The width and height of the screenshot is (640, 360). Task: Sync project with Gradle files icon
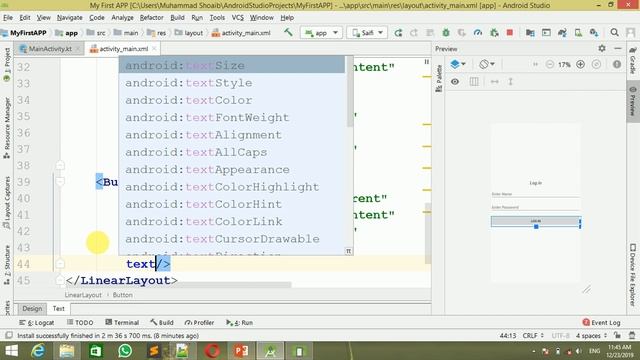562,33
